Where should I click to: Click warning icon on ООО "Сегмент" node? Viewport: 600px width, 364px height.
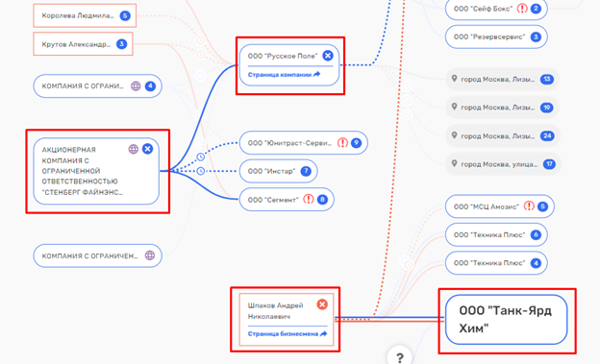309,199
